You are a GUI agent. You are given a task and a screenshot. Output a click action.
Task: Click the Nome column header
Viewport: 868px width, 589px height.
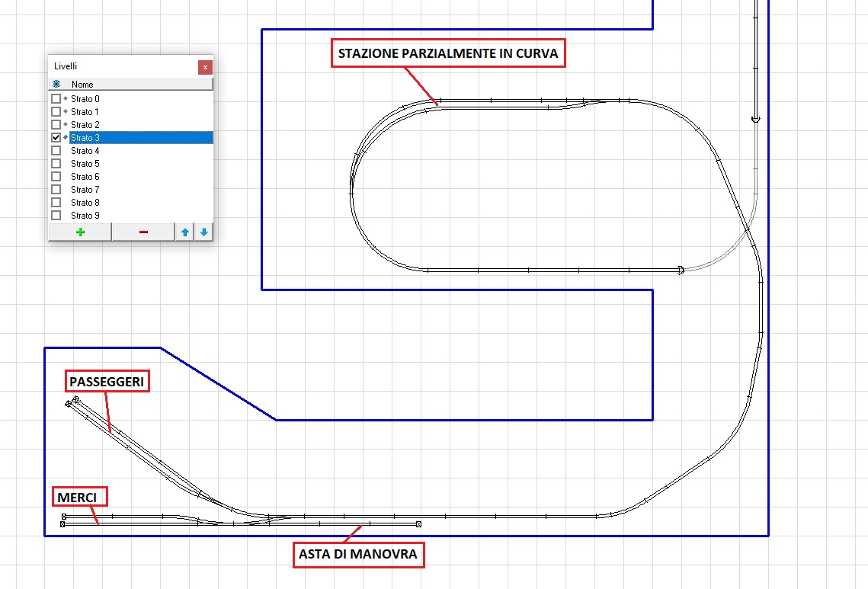coord(82,85)
